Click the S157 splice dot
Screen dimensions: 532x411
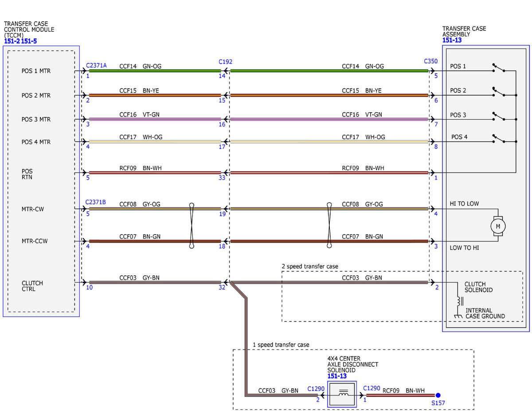pyautogui.click(x=438, y=395)
